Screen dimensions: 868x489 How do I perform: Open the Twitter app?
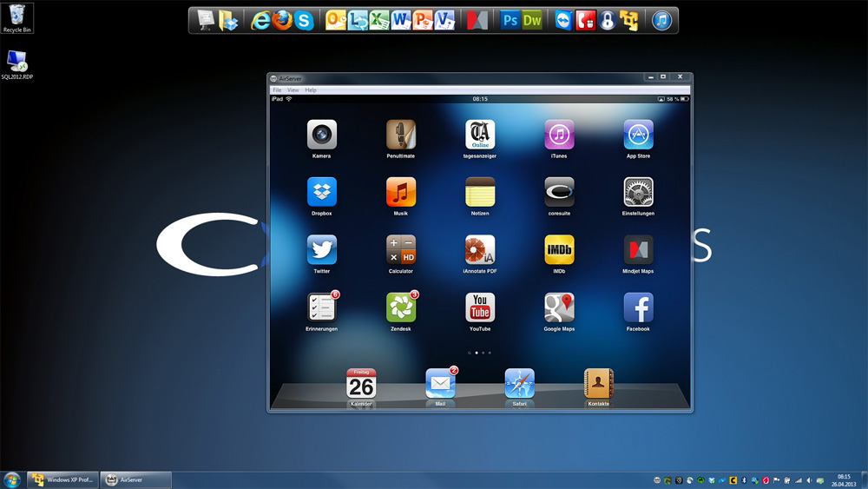coord(322,250)
